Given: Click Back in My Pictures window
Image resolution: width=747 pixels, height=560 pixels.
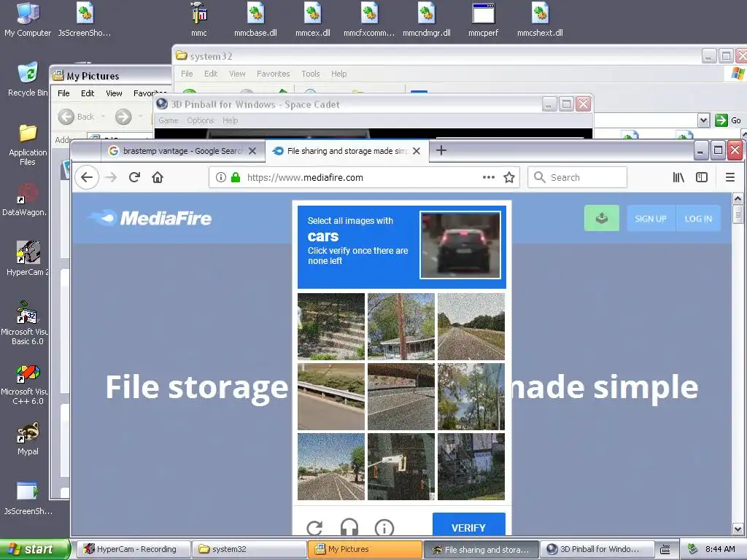Looking at the screenshot, I should 77,117.
